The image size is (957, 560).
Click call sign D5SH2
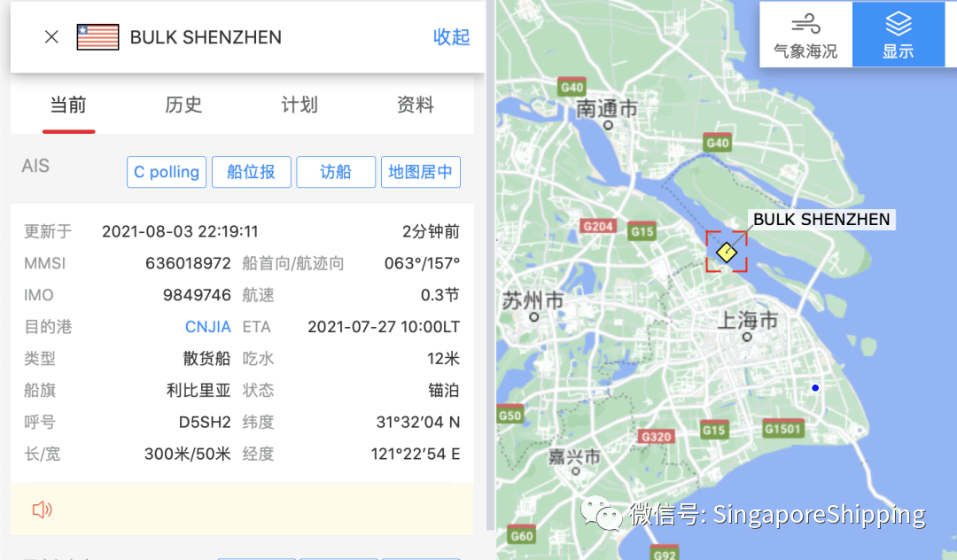[205, 422]
